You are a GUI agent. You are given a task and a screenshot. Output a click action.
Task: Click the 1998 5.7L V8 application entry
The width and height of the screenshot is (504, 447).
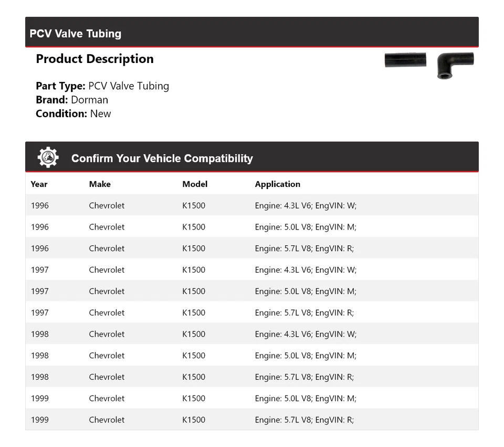click(304, 377)
